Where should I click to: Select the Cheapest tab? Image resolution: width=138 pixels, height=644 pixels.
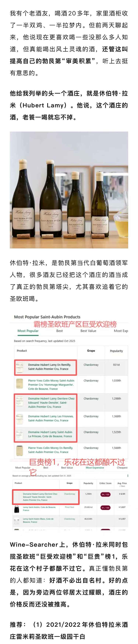coord(122,467)
